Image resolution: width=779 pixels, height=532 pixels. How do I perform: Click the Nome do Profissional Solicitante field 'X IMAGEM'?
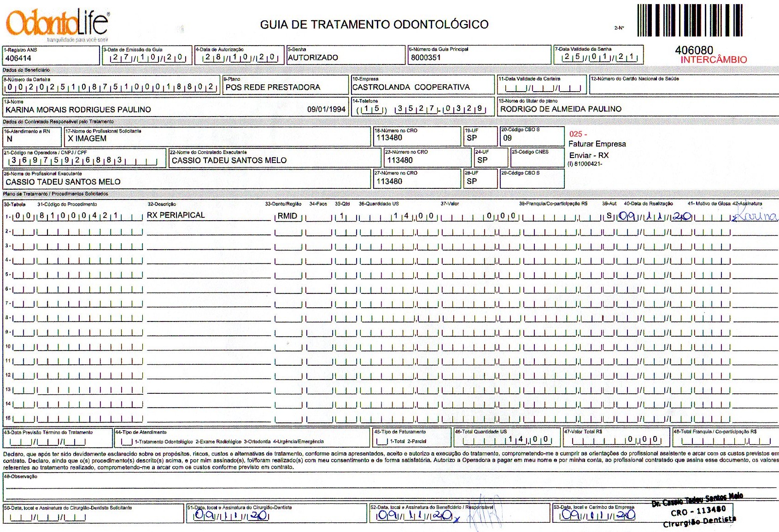click(x=217, y=137)
